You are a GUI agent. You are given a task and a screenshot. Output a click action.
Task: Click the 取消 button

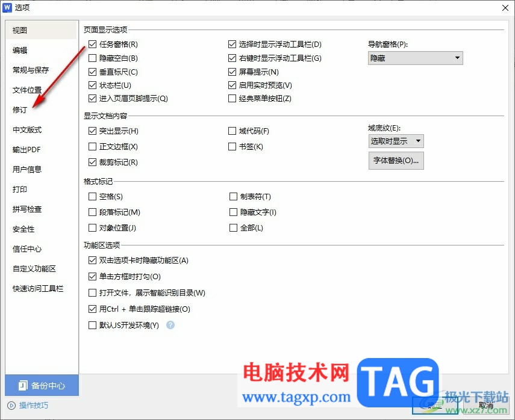485,406
